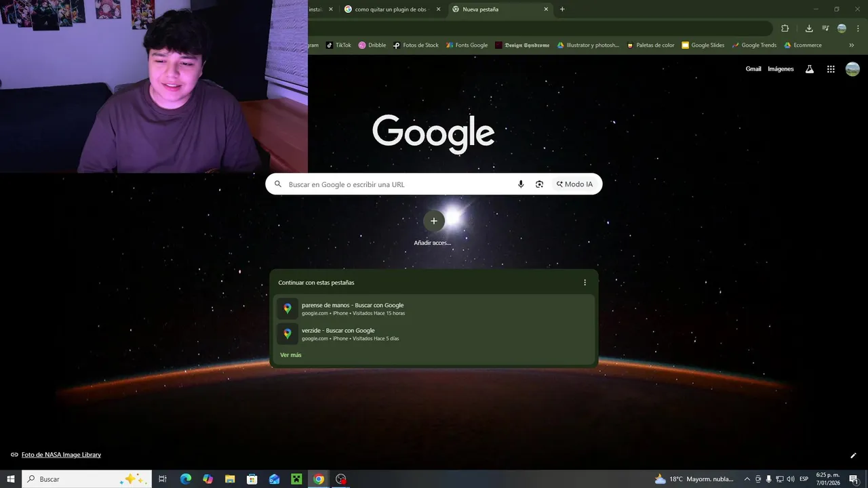Image resolution: width=868 pixels, height=488 pixels.
Task: Open the TikTok bookmark
Action: pyautogui.click(x=338, y=45)
